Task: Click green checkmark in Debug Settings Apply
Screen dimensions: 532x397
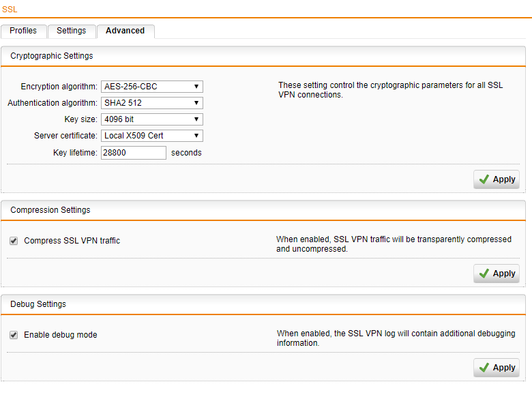Action: click(484, 368)
